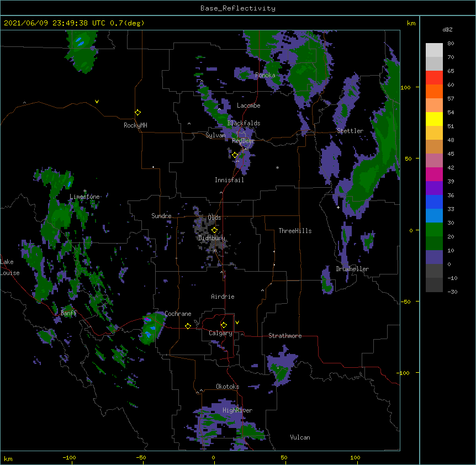Select the Didsbury label
The image size is (476, 465).
coord(211,238)
